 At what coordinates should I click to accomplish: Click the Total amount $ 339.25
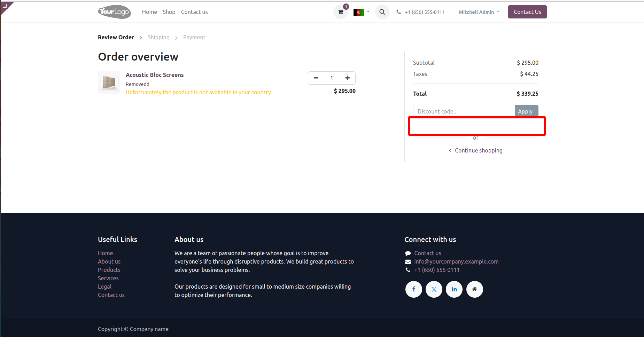527,94
